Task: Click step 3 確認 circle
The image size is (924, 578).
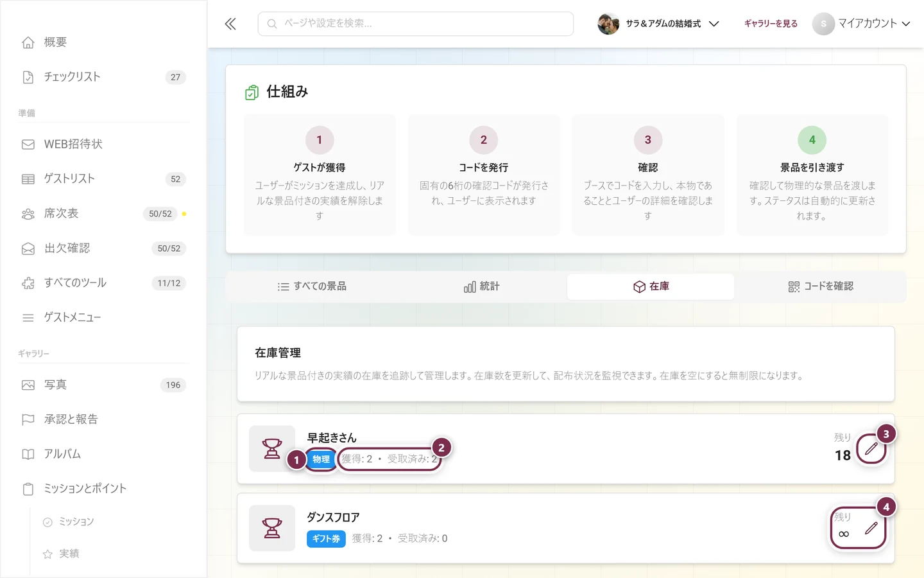Action: click(648, 140)
